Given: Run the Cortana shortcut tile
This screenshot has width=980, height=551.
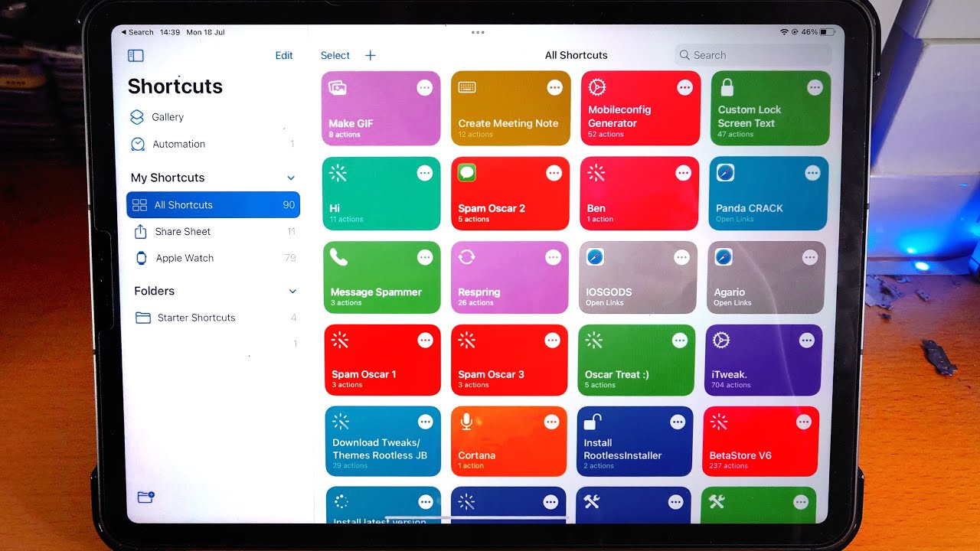Looking at the screenshot, I should tap(509, 442).
